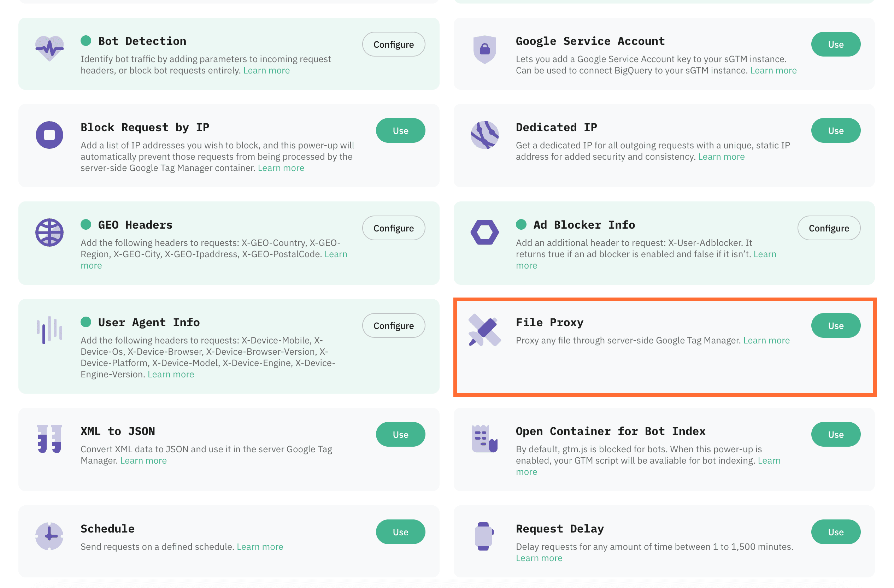Click the Open Container for Bot Index icon

click(x=484, y=438)
